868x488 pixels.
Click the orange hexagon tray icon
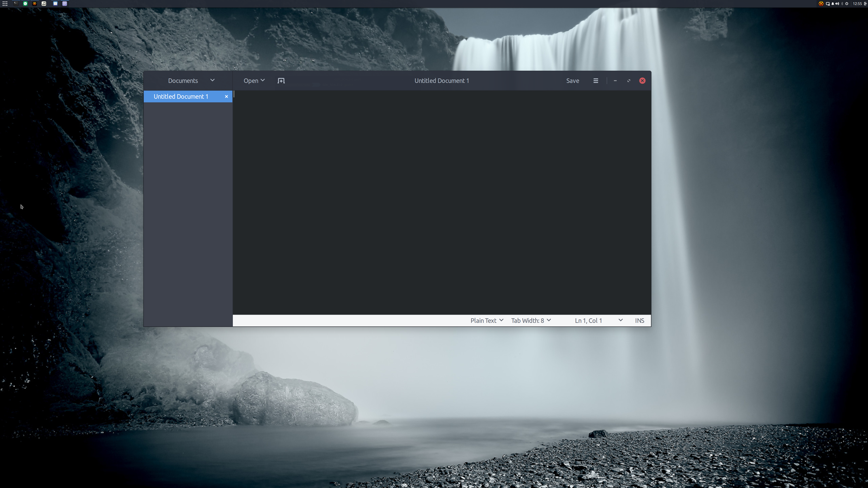821,4
